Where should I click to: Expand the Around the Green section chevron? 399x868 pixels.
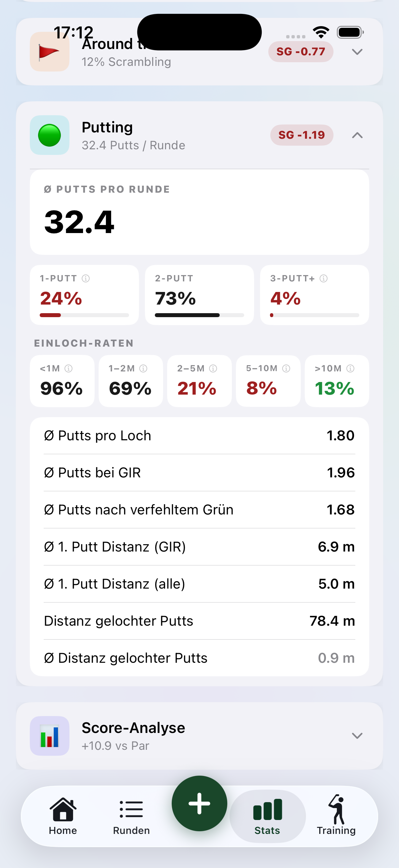click(357, 52)
